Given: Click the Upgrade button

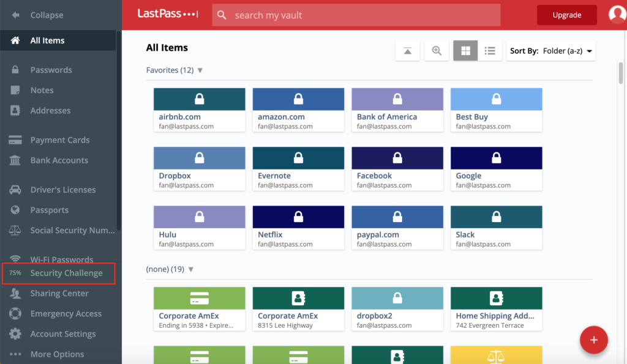Looking at the screenshot, I should click(566, 15).
